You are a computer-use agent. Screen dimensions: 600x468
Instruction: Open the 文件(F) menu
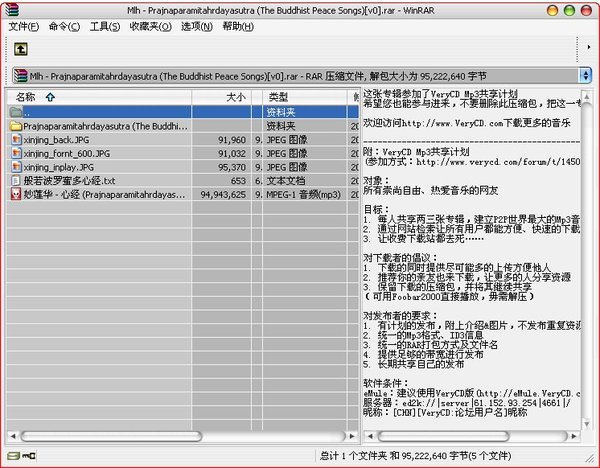[x=24, y=26]
